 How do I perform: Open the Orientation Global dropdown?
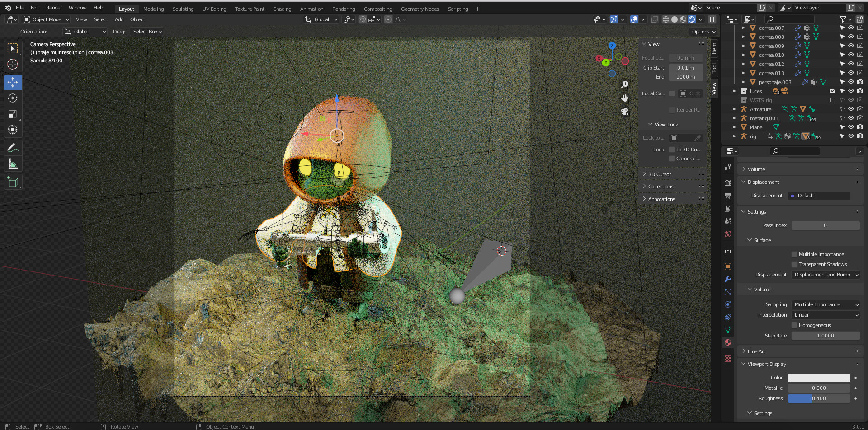pos(85,32)
